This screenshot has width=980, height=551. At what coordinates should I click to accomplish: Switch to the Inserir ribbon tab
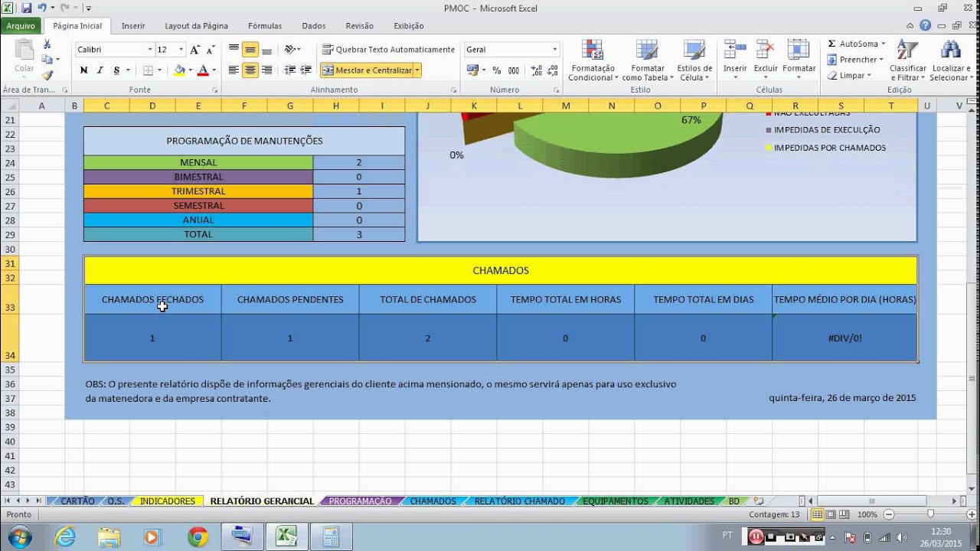pos(133,26)
